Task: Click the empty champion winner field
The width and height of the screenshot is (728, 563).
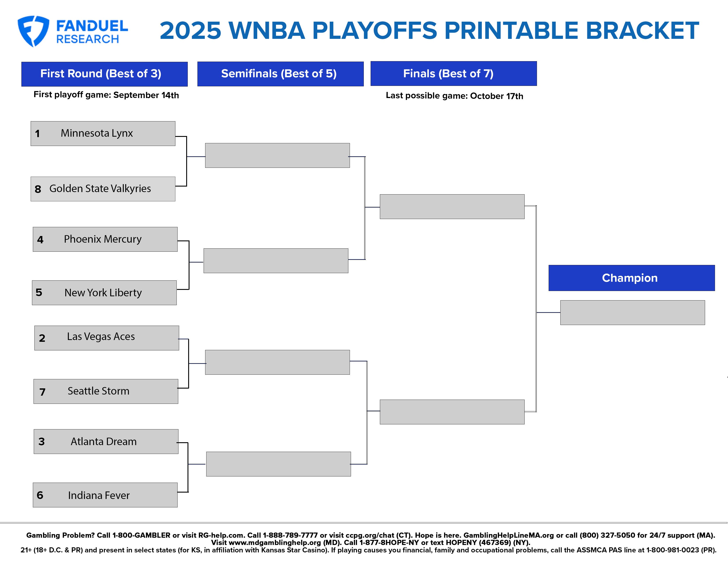Action: pos(633,312)
